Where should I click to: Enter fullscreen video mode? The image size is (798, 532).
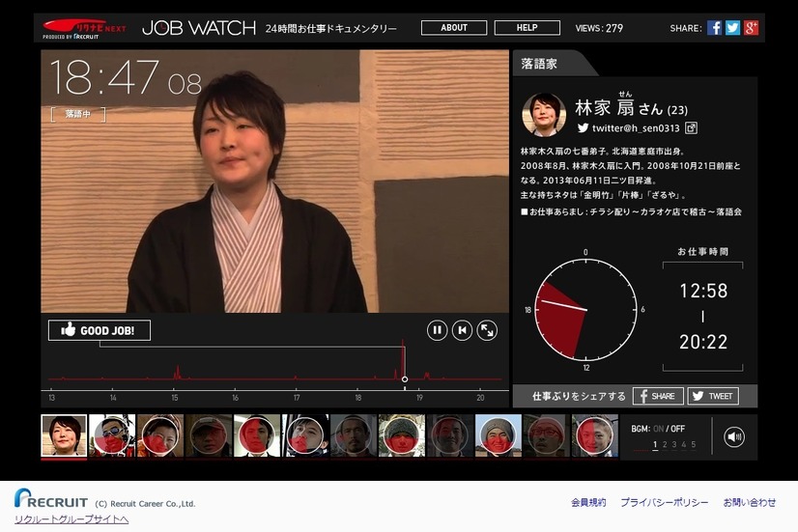(x=487, y=330)
